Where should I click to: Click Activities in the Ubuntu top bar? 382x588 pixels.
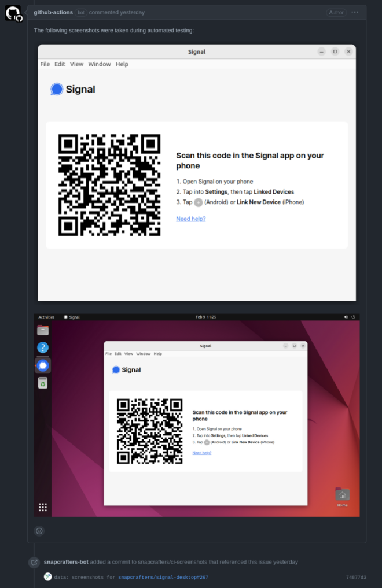click(46, 317)
